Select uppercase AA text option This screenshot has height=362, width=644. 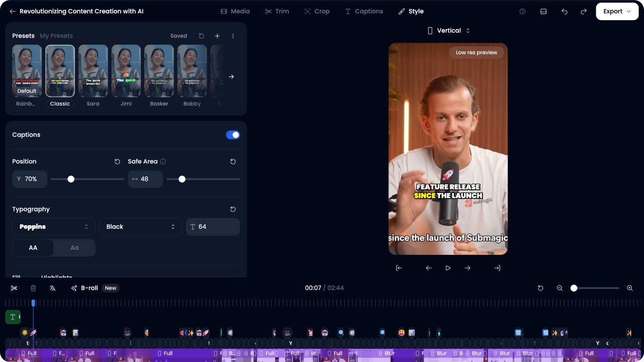coord(33,248)
